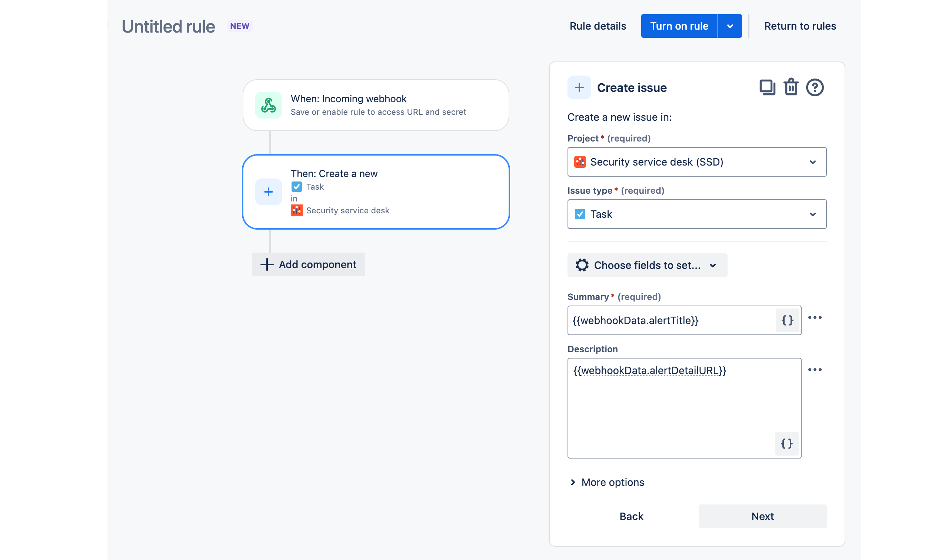Click the incoming webhook trigger icon
935x560 pixels.
[x=269, y=105]
